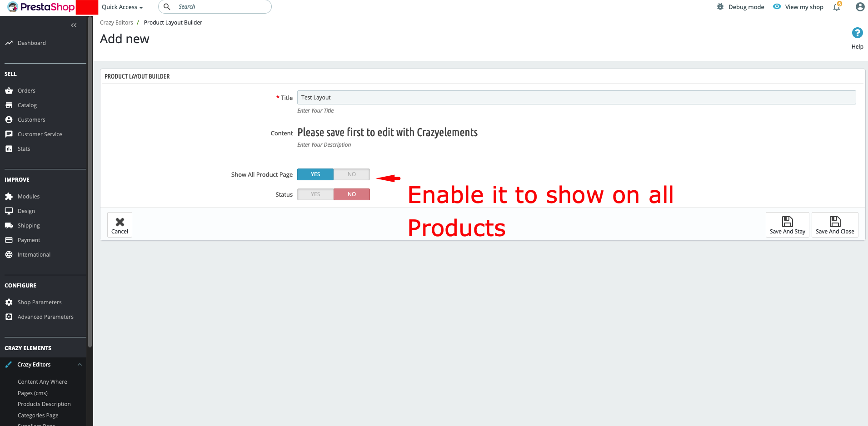868x426 pixels.
Task: Click the Crazy Editors breadcrumb link
Action: pyautogui.click(x=116, y=23)
